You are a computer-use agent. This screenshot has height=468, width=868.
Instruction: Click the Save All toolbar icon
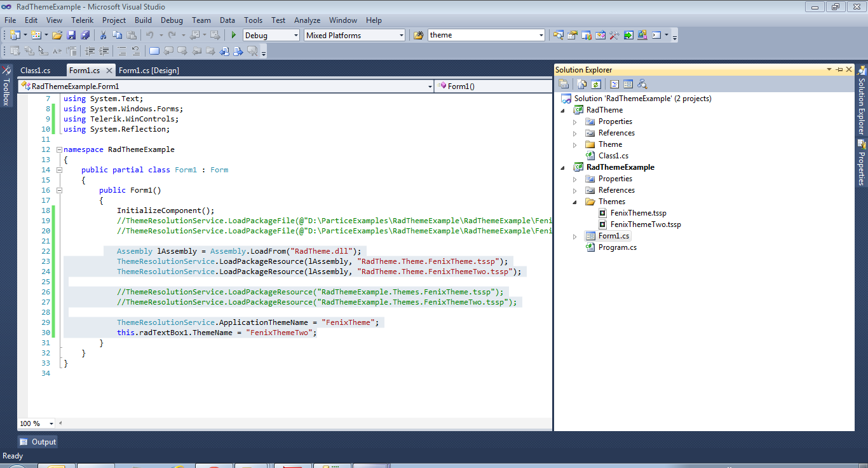point(84,36)
